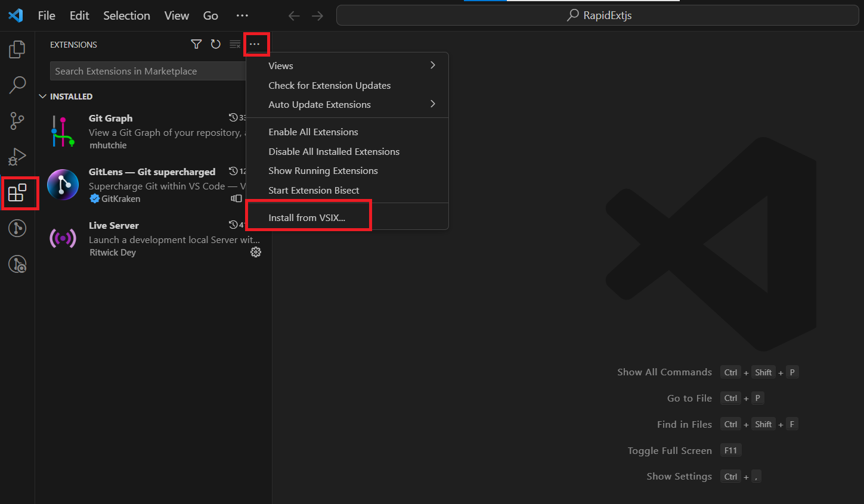Open the Search view icon
Image resolution: width=864 pixels, height=504 pixels.
click(x=17, y=85)
